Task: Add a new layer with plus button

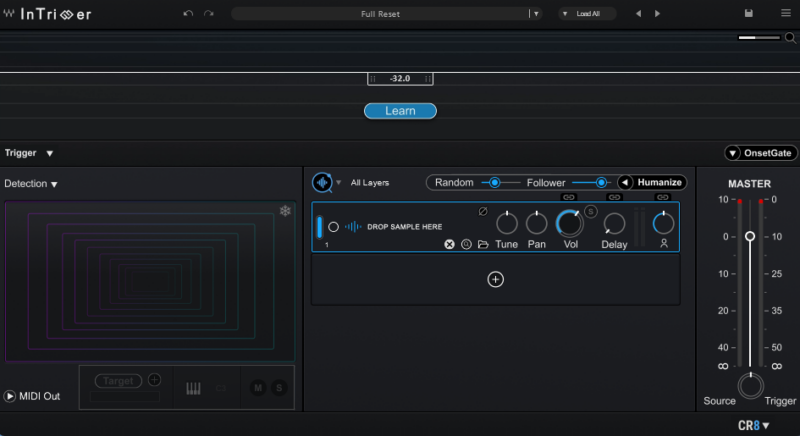Action: click(495, 280)
